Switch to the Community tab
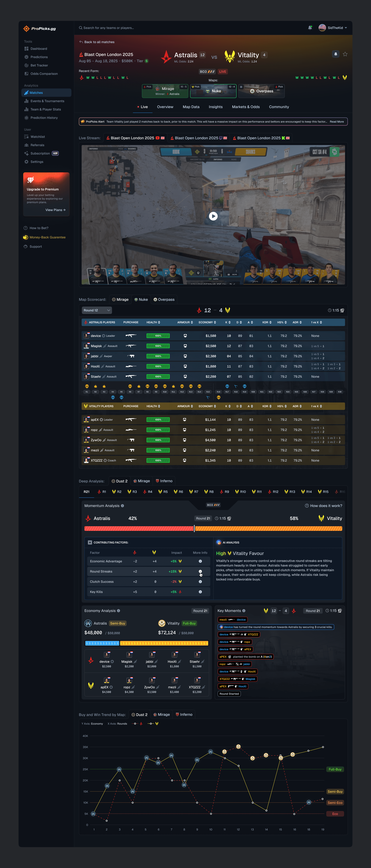 (x=279, y=107)
